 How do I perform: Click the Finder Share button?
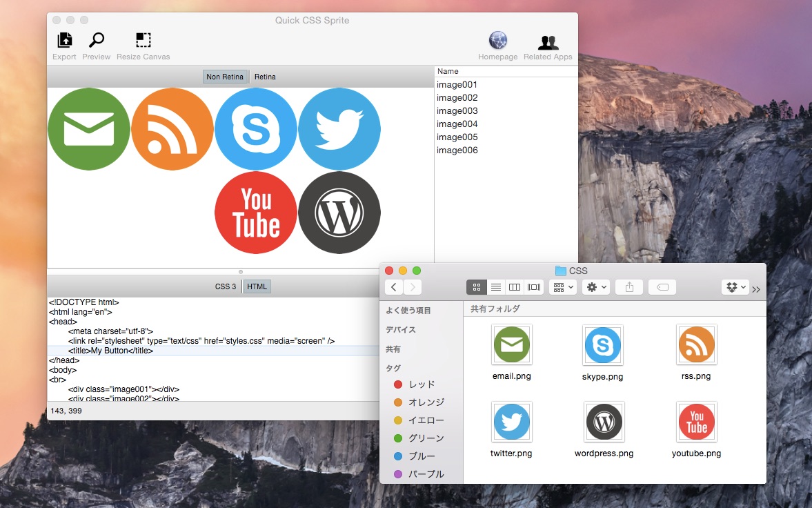(x=629, y=287)
